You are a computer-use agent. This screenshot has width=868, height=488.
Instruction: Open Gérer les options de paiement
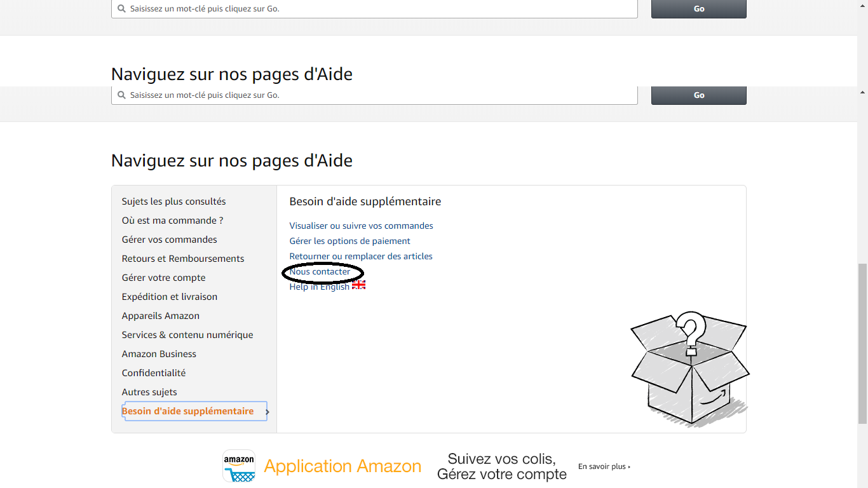(349, 241)
